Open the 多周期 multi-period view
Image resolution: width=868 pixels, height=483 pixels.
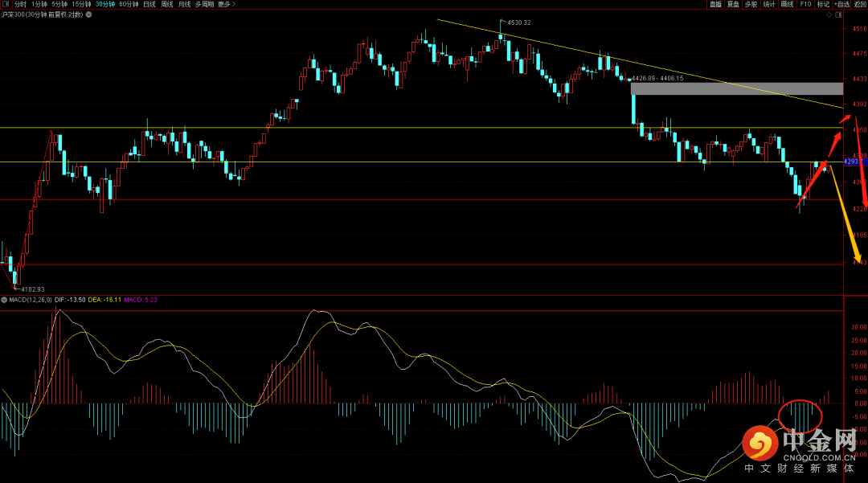pos(204,4)
